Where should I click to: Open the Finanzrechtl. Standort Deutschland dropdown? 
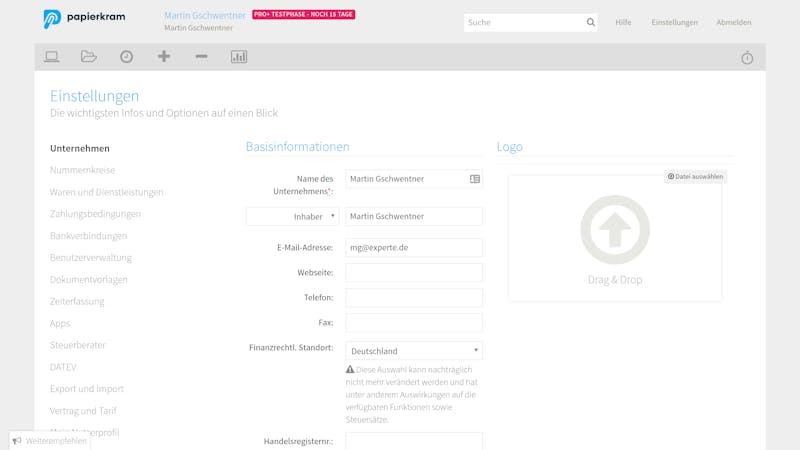pos(414,351)
